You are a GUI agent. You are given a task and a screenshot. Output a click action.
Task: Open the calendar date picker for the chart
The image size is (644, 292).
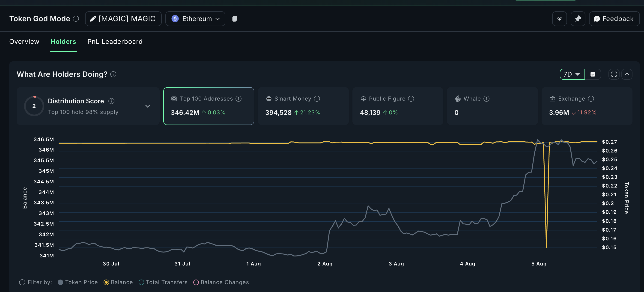click(593, 74)
